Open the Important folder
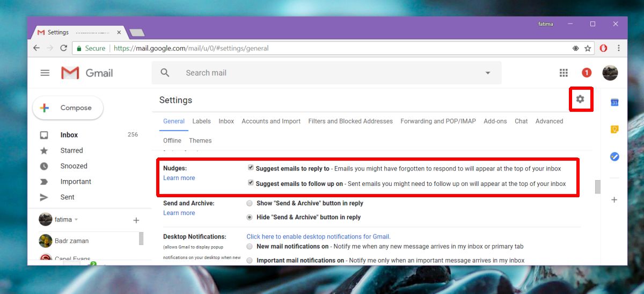The image size is (644, 294). [76, 182]
